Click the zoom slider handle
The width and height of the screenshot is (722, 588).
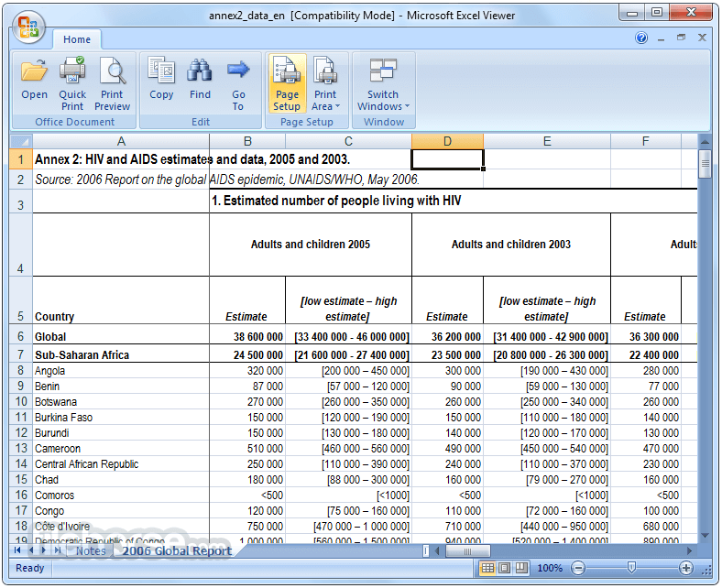click(632, 568)
